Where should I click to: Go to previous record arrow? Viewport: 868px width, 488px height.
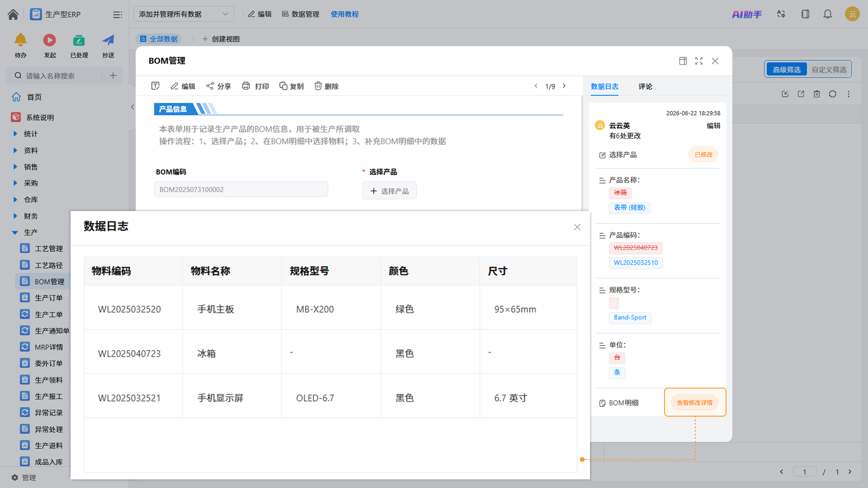pos(536,86)
